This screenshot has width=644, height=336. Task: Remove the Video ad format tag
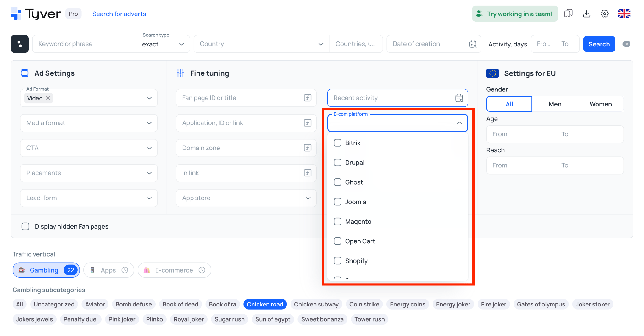click(x=48, y=98)
